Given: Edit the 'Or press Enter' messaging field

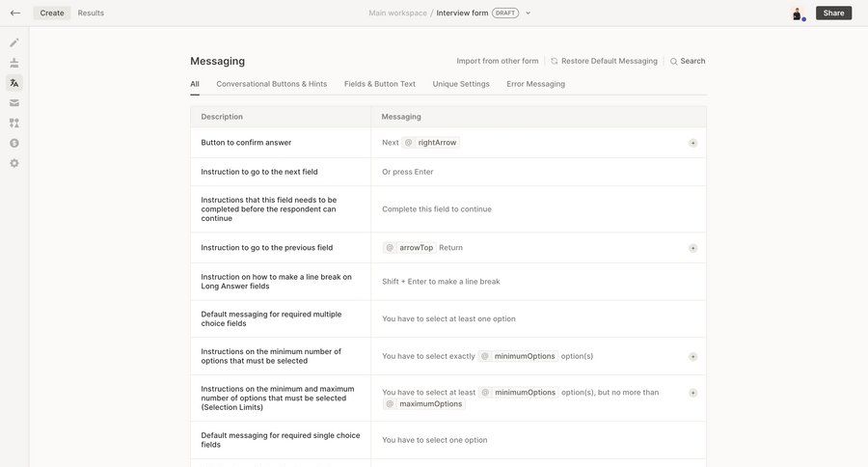Looking at the screenshot, I should click(x=538, y=172).
